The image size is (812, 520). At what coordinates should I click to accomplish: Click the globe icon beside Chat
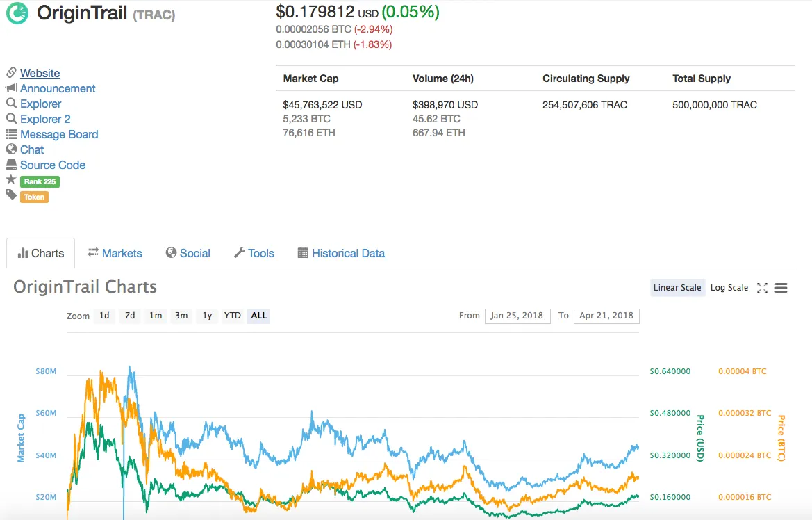click(11, 149)
